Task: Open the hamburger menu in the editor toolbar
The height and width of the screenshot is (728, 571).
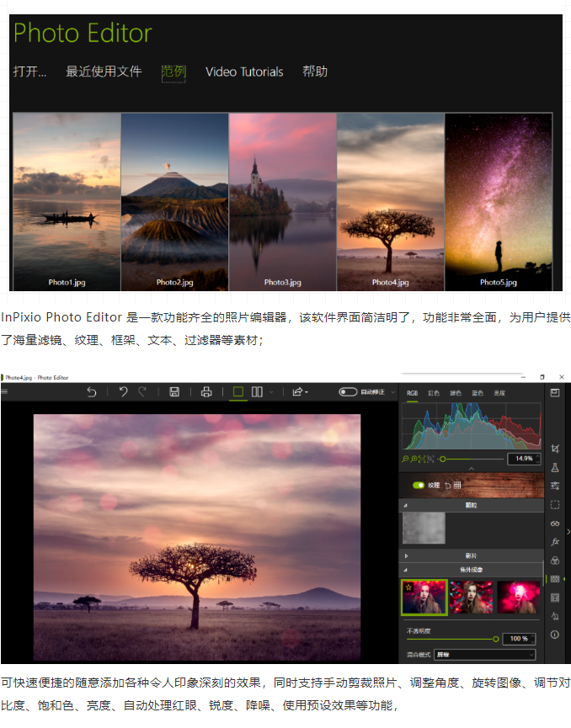Action: tap(4, 392)
